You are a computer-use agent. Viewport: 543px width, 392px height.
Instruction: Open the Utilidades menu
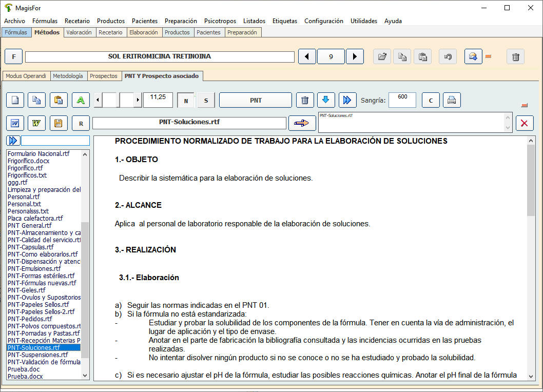point(363,21)
